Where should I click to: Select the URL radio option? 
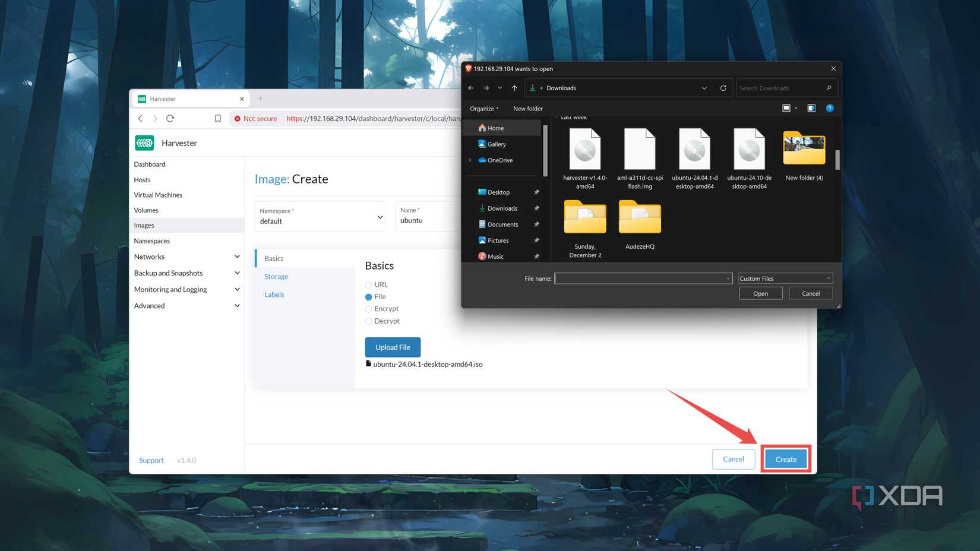pos(368,285)
